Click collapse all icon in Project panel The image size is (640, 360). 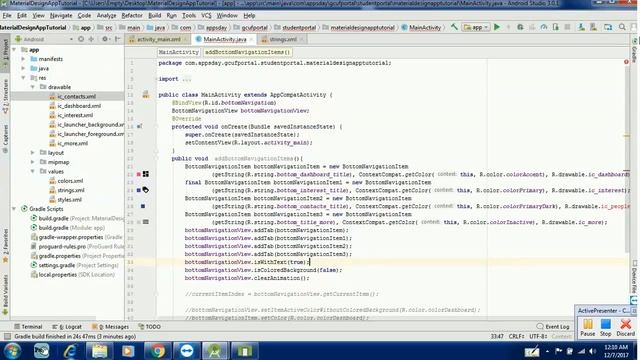[91, 39]
